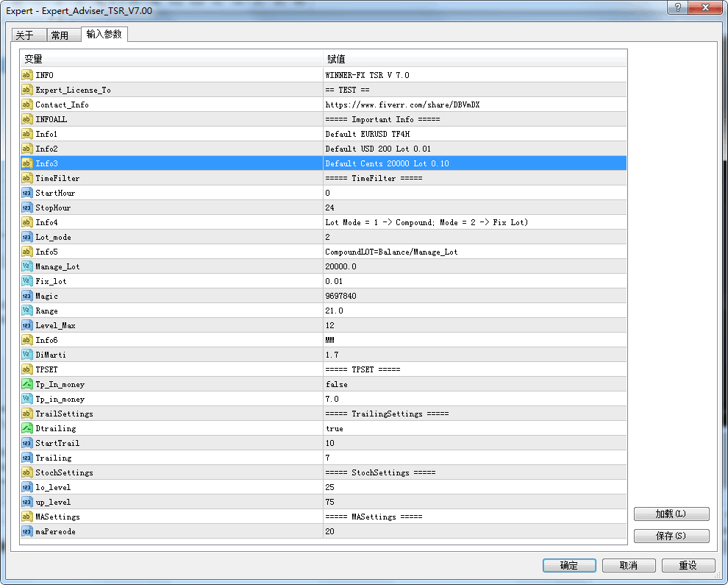Click the ab string icon beside INFO
The image size is (728, 585).
click(x=26, y=75)
